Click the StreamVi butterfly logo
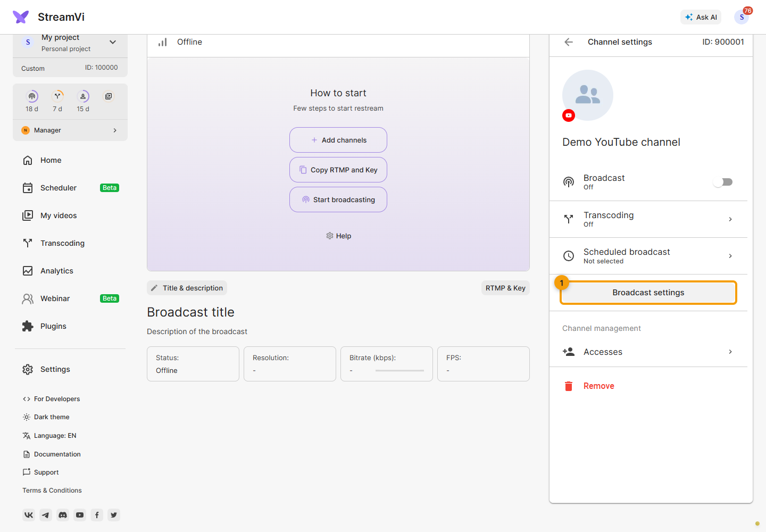Viewport: 766px width, 532px height. (x=21, y=17)
